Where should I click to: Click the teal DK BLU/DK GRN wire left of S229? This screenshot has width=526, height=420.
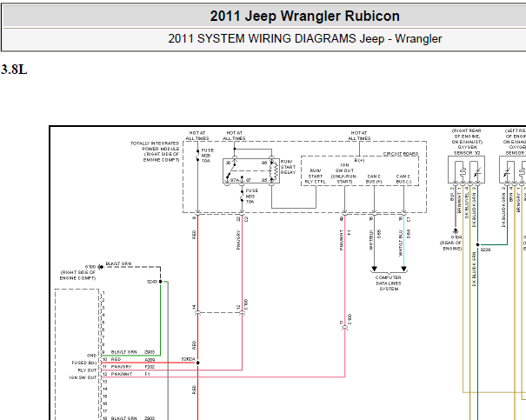point(492,244)
